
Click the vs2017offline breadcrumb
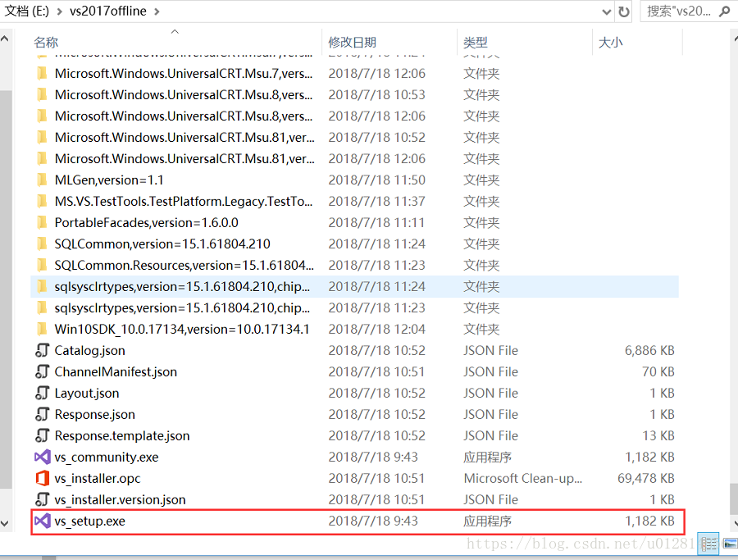pyautogui.click(x=107, y=11)
